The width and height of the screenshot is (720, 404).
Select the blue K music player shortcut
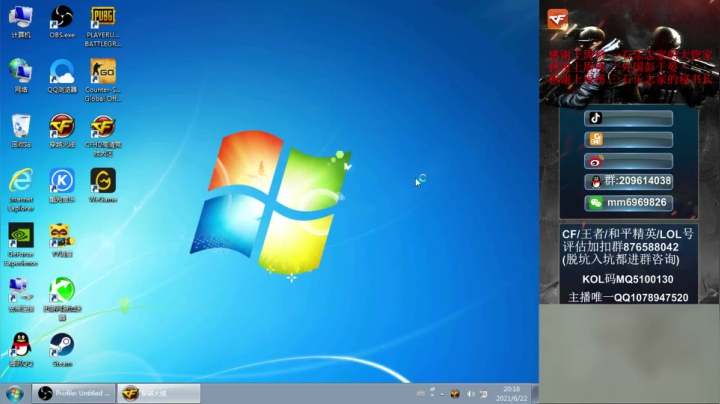click(x=62, y=185)
